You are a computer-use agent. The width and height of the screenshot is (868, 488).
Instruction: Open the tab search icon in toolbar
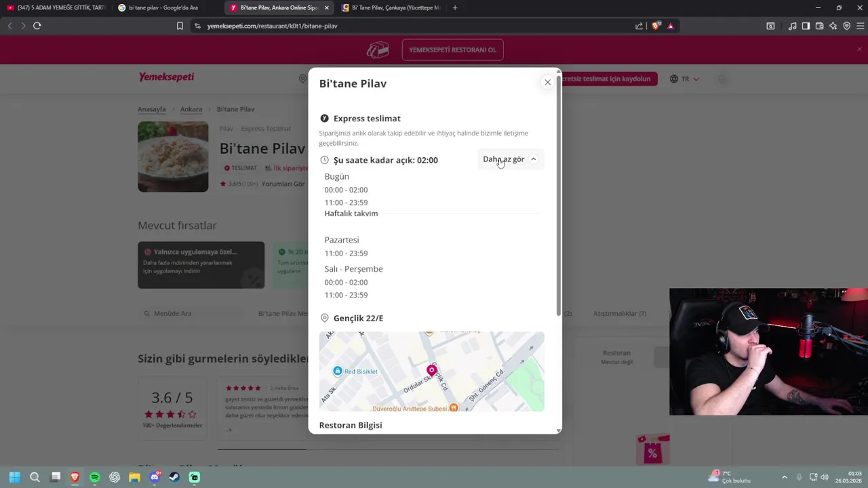(770, 26)
